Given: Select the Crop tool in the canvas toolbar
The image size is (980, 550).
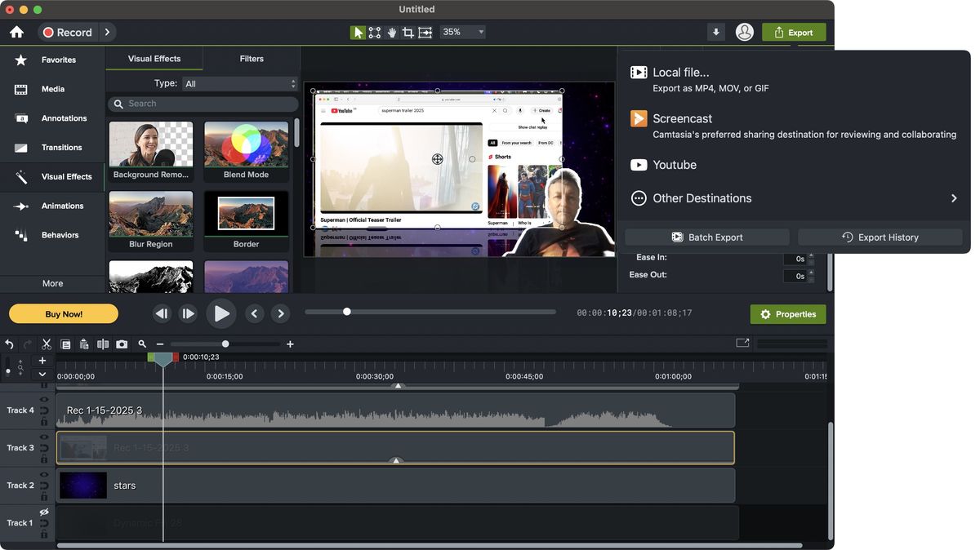Looking at the screenshot, I should pyautogui.click(x=408, y=32).
